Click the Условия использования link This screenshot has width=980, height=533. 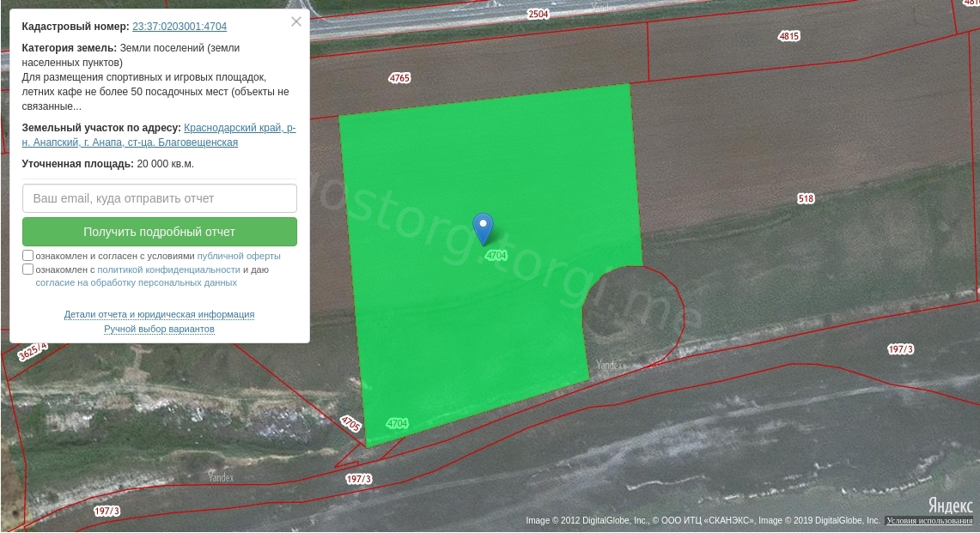pyautogui.click(x=929, y=521)
